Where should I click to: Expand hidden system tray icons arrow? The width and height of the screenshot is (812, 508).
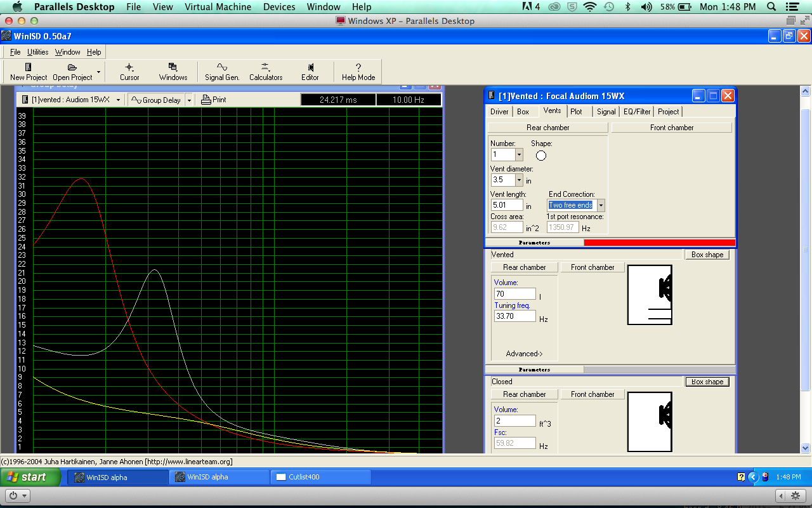(753, 477)
